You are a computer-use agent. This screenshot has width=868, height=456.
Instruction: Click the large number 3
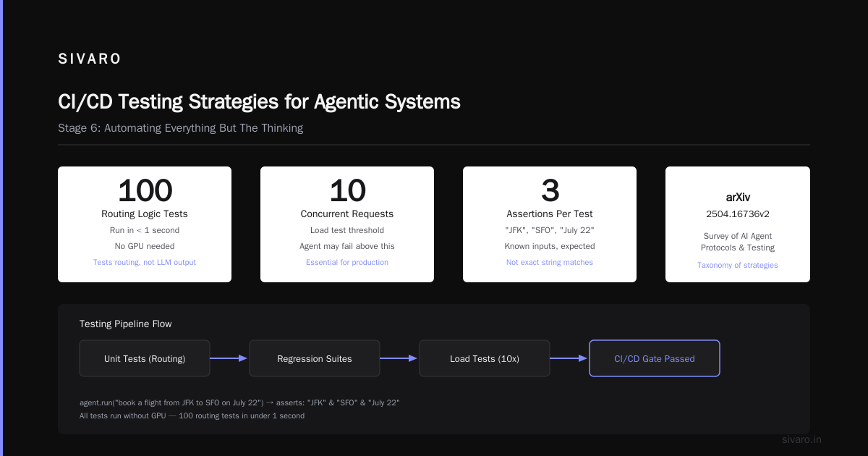point(550,190)
